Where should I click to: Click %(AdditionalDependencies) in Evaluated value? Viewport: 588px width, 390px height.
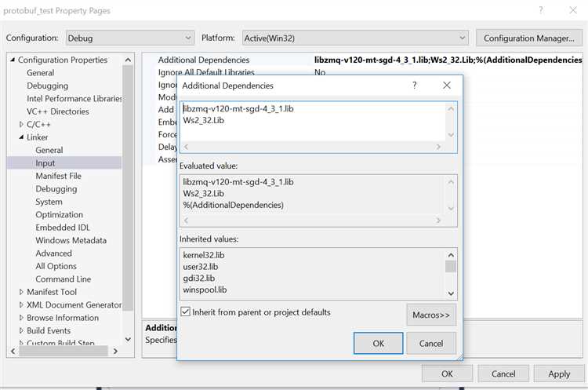[233, 205]
